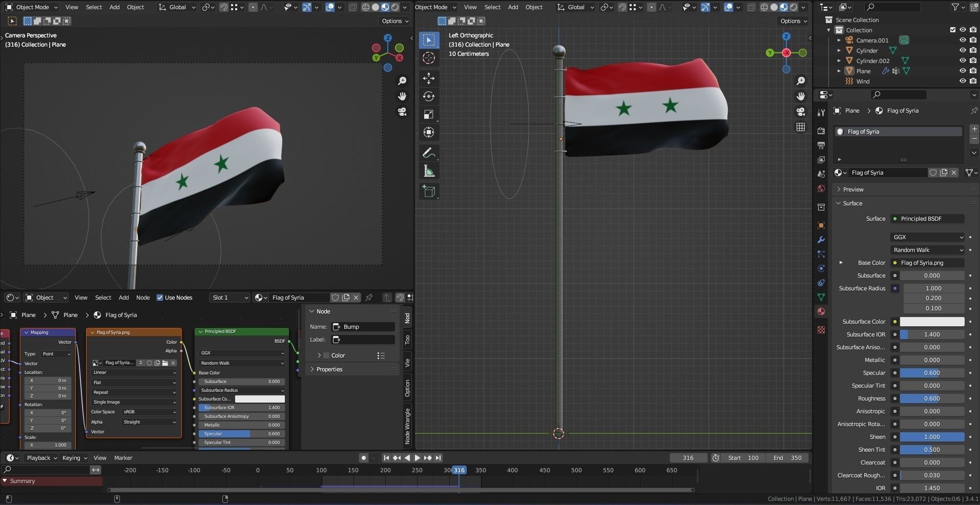This screenshot has width=980, height=505.
Task: Open the View menu in the 3D viewport
Action: click(x=71, y=7)
